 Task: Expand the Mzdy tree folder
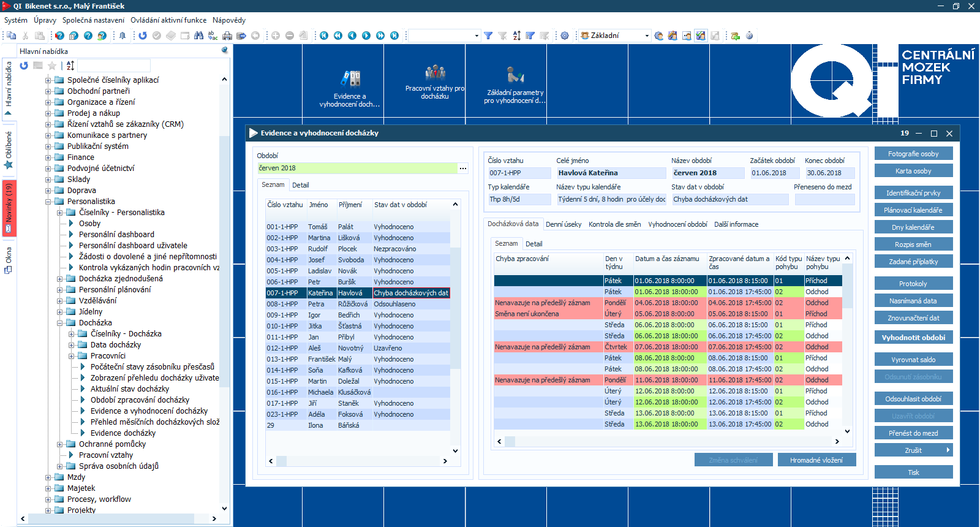[x=48, y=477]
